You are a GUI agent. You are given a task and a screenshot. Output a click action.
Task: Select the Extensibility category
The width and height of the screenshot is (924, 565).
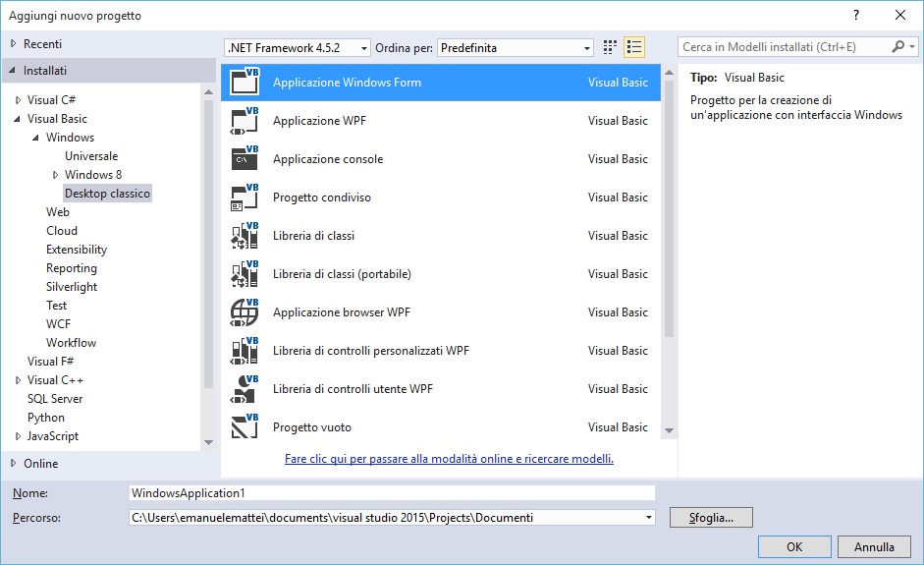pyautogui.click(x=77, y=250)
